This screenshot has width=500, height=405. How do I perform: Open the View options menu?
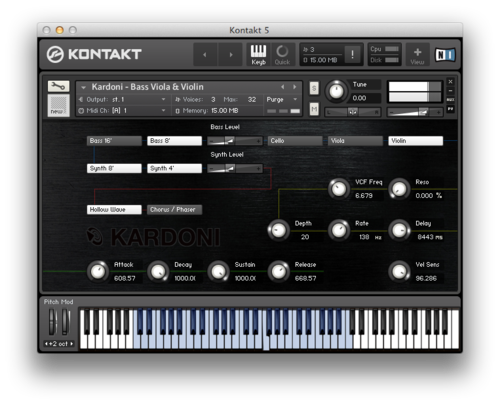[x=417, y=55]
